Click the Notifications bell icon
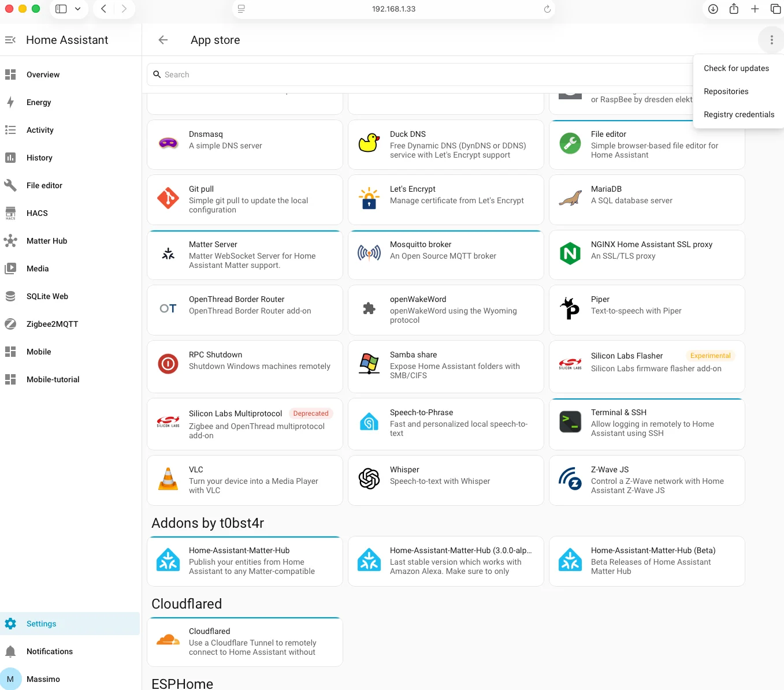This screenshot has height=690, width=784. point(10,651)
